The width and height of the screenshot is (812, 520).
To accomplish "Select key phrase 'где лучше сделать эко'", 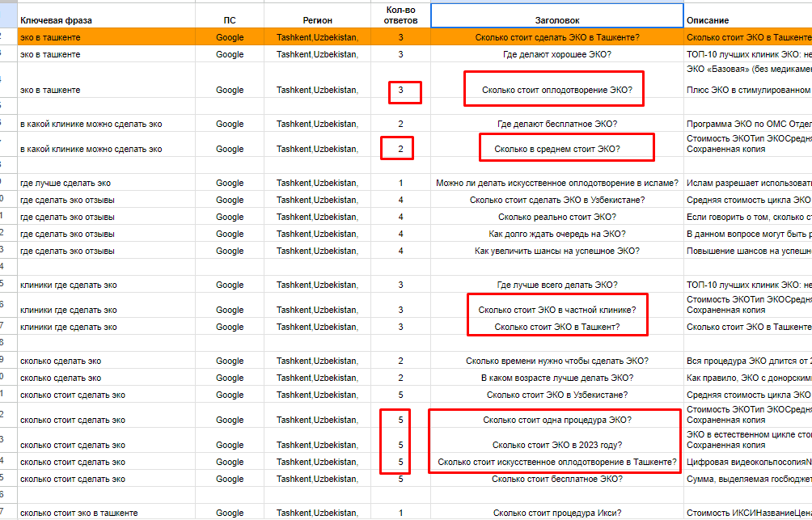I will pyautogui.click(x=106, y=182).
